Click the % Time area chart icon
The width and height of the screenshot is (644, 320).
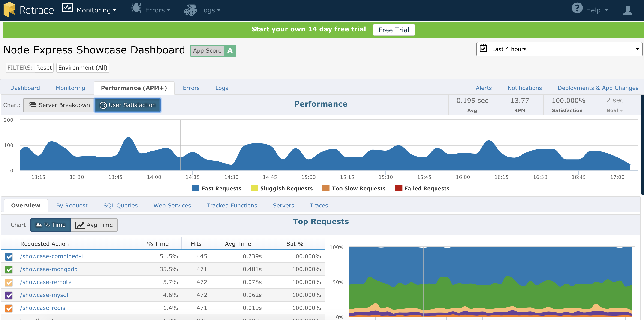click(x=39, y=225)
